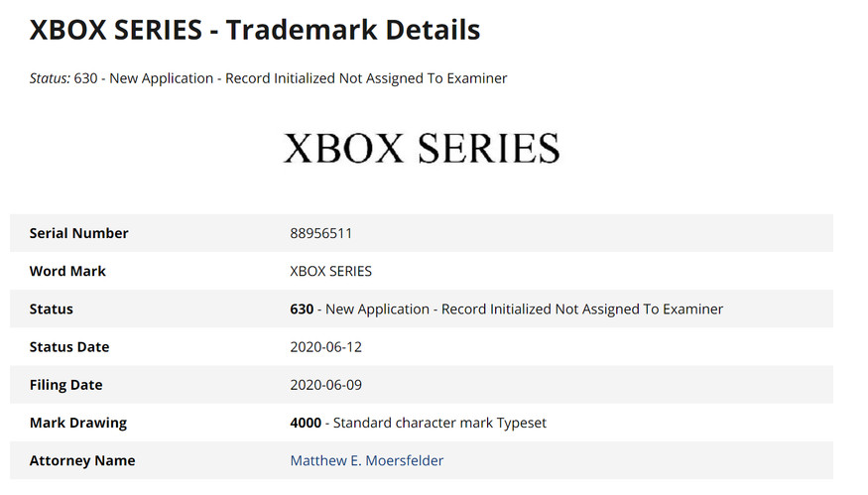Select the Word Mark row label
868x495 pixels.
click(67, 271)
